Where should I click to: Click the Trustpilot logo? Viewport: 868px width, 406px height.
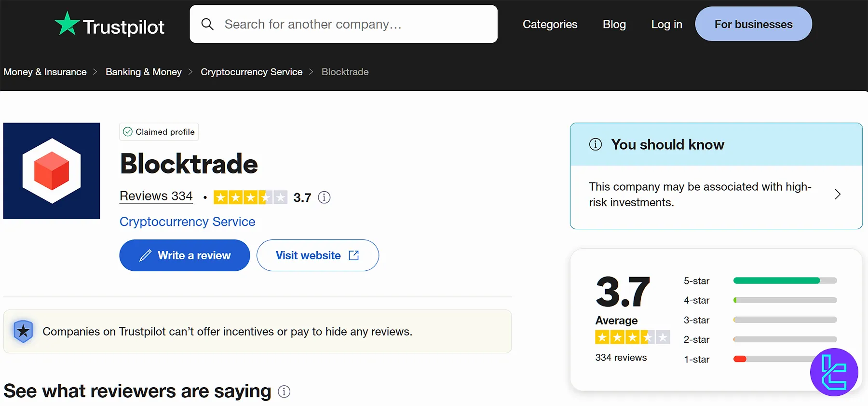coord(109,25)
